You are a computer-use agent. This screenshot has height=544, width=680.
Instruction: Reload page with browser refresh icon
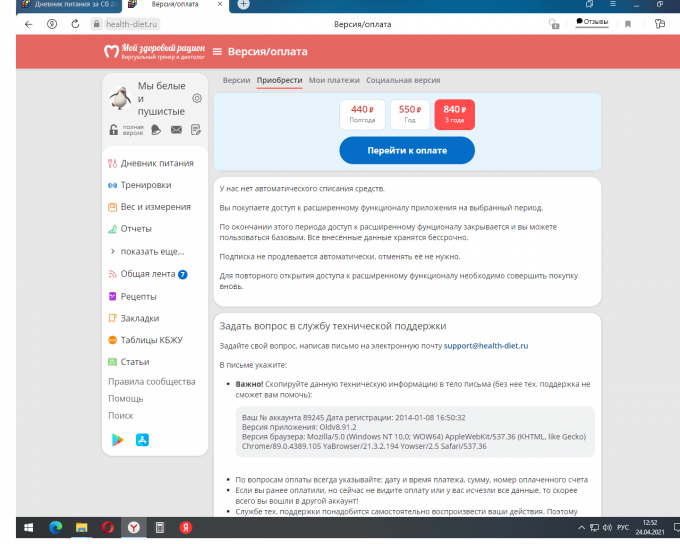click(x=76, y=23)
